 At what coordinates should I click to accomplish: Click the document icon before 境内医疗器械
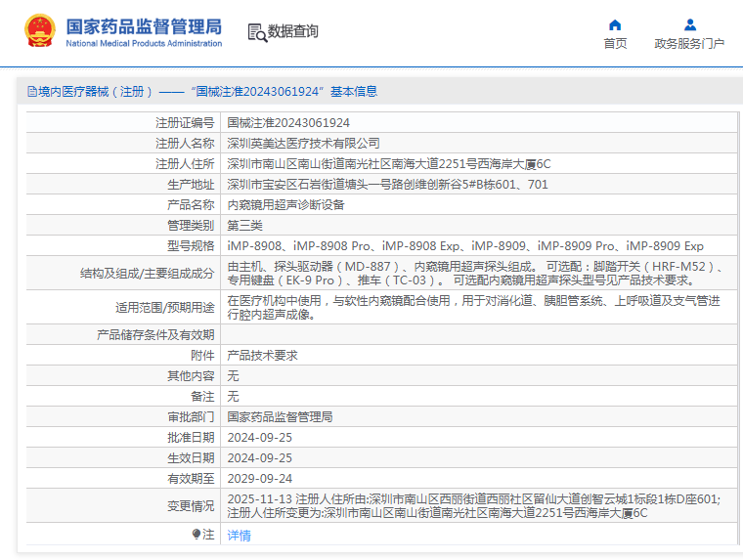31,92
